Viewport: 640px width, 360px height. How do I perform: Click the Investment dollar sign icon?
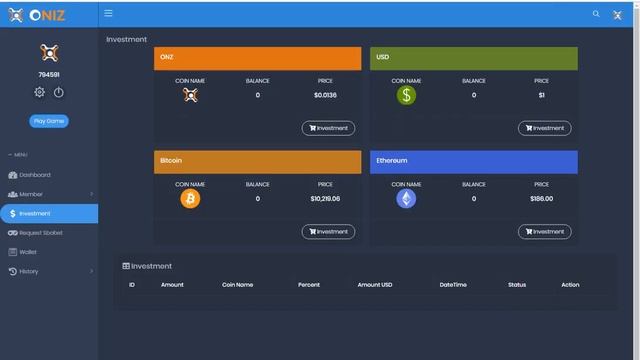[13, 213]
